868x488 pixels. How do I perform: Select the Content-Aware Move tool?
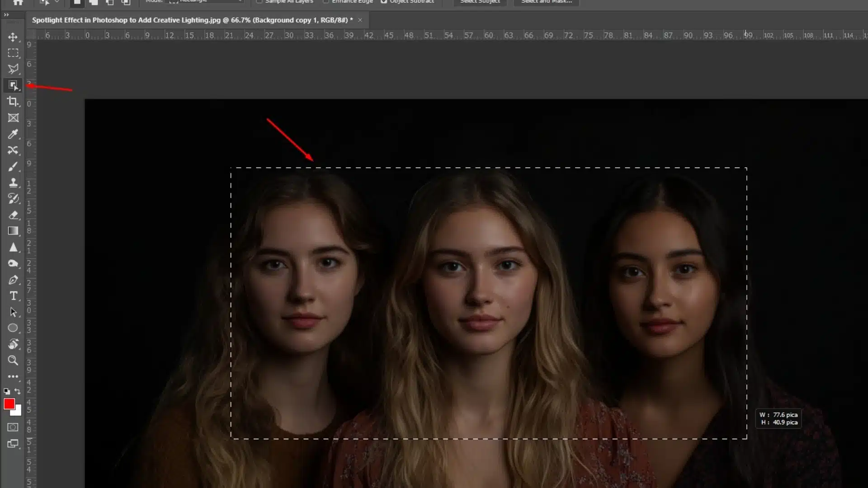click(13, 150)
